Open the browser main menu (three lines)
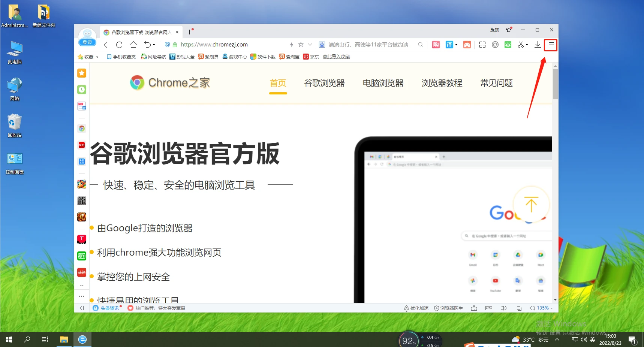644x347 pixels. (551, 45)
